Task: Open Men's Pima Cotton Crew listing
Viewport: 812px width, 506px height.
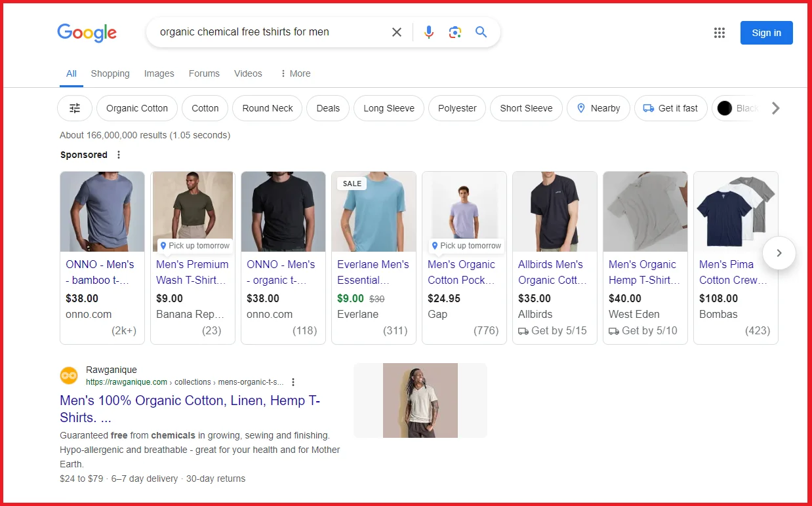Action: pyautogui.click(x=733, y=272)
